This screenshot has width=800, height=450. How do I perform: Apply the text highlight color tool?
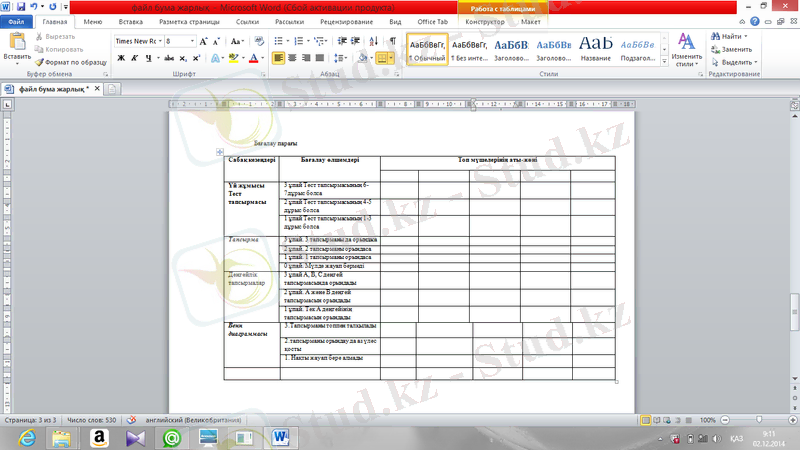coord(233,58)
